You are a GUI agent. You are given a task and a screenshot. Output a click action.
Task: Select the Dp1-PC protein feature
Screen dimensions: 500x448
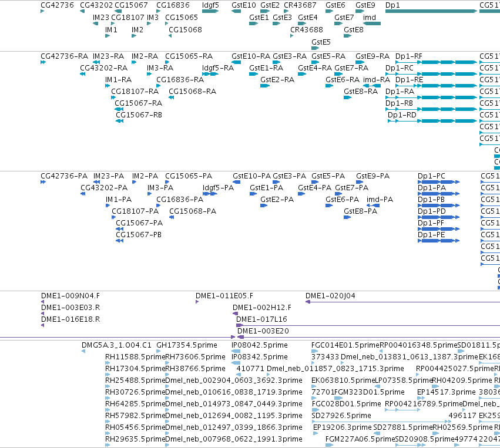pyautogui.click(x=438, y=182)
